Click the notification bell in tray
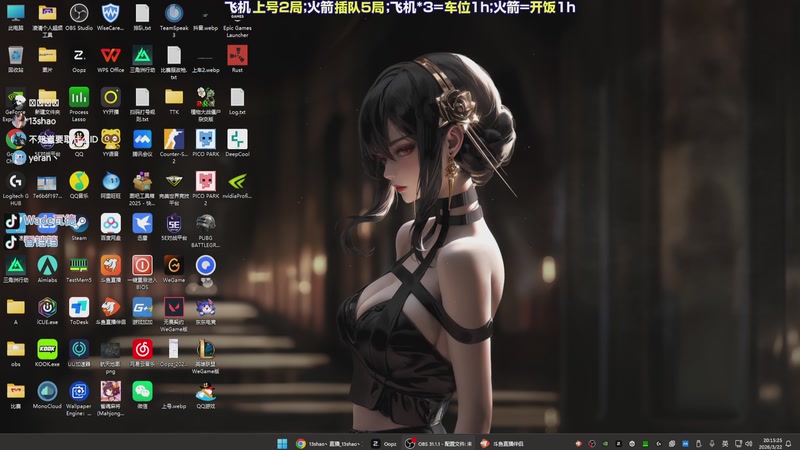The width and height of the screenshot is (800, 450). click(x=789, y=443)
